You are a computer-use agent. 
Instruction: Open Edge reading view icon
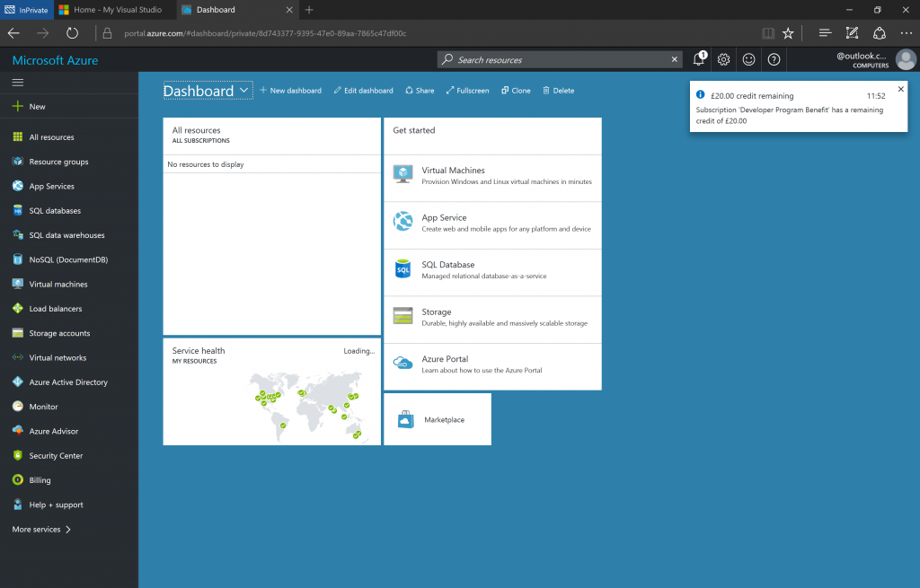[768, 33]
